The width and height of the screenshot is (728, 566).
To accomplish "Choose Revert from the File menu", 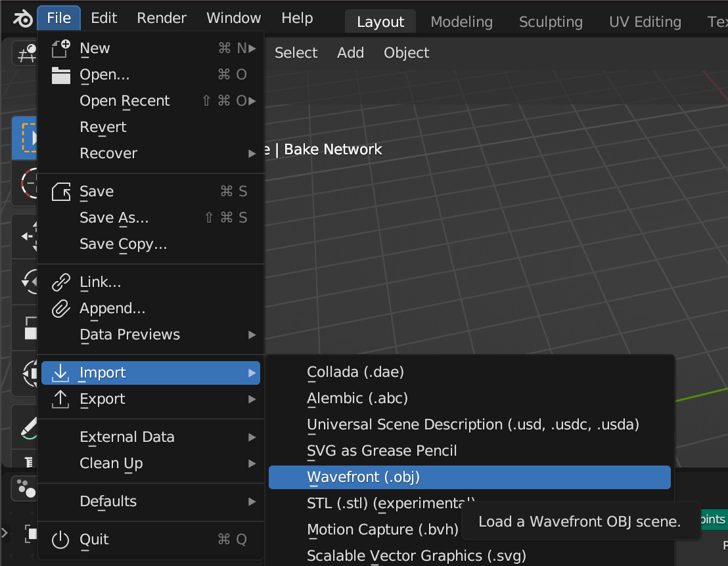I will tap(150, 127).
